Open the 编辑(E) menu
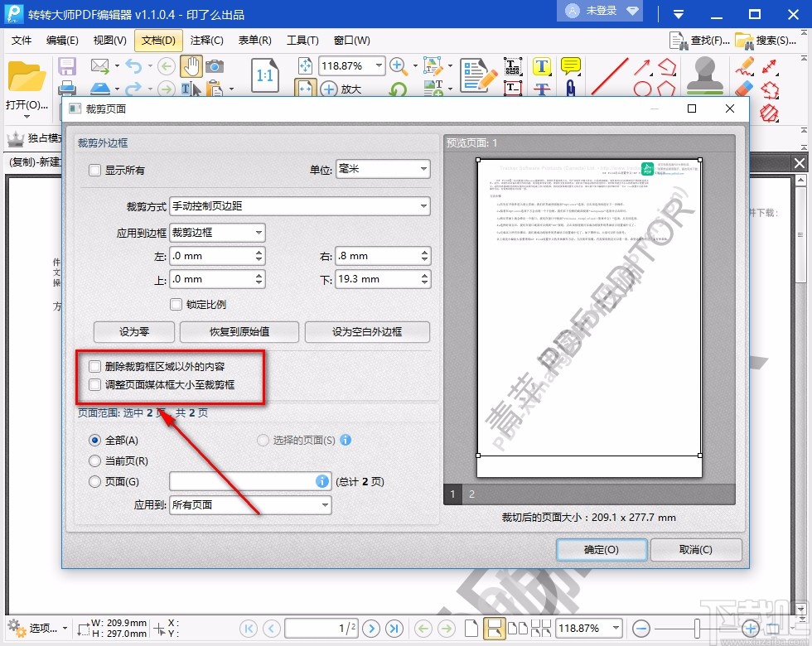 tap(61, 41)
